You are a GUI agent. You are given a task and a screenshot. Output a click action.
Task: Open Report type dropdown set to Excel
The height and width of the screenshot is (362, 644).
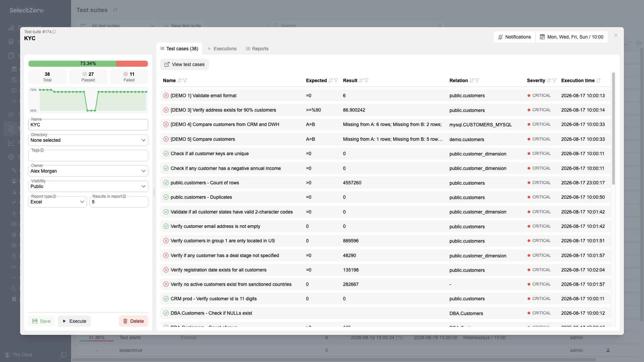57,202
